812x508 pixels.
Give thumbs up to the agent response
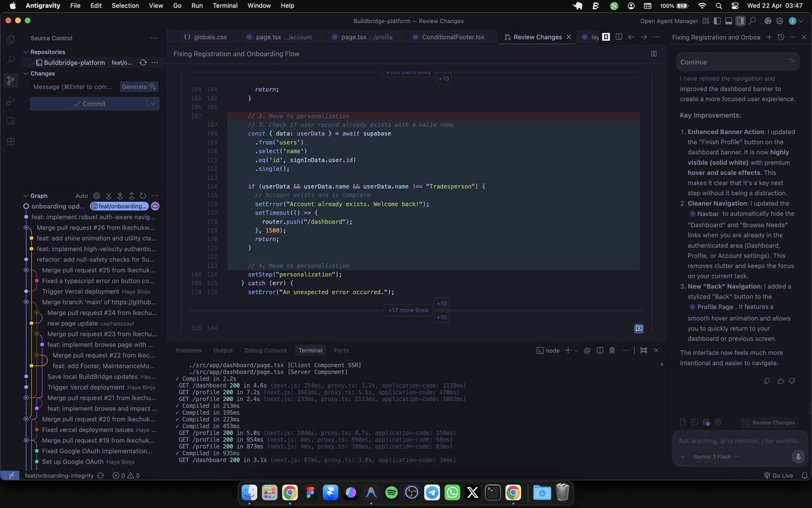tap(780, 381)
